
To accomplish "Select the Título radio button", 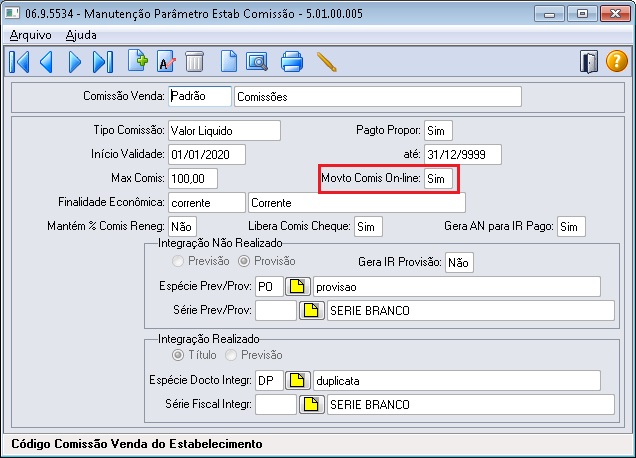I will tap(178, 355).
